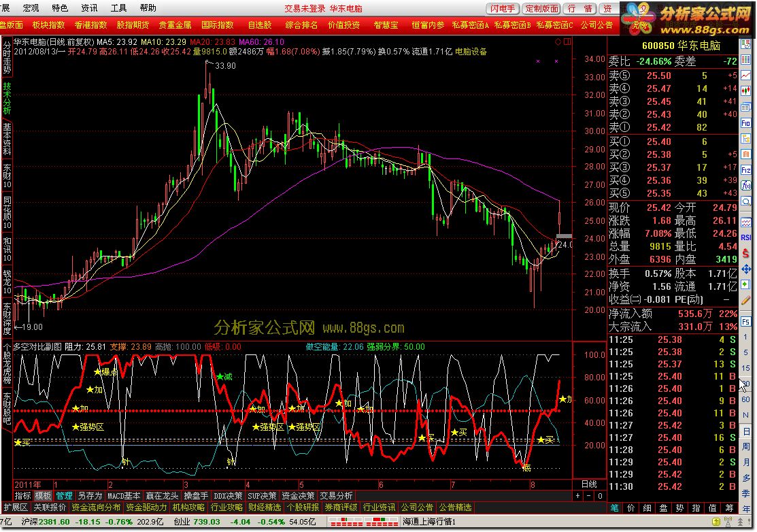Select the 价 tab under tick list
The image size is (757, 532).
pos(630,508)
